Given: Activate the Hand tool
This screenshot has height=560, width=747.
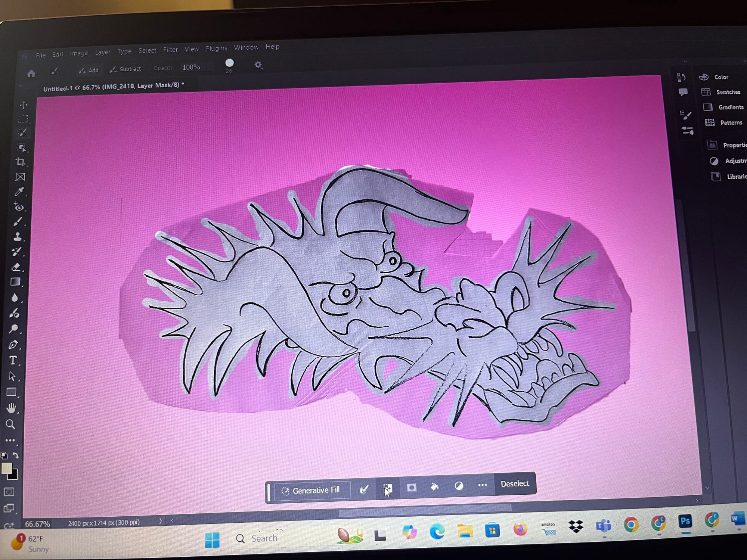Looking at the screenshot, I should (11, 408).
